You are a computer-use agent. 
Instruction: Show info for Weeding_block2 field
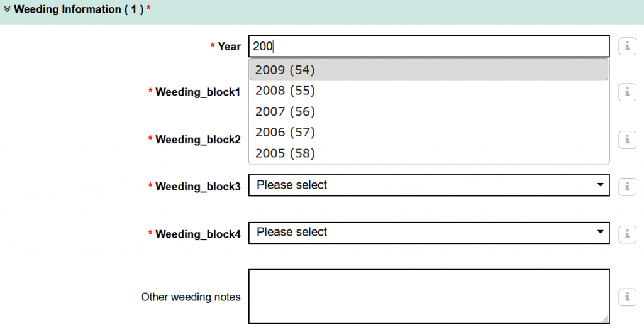(627, 140)
